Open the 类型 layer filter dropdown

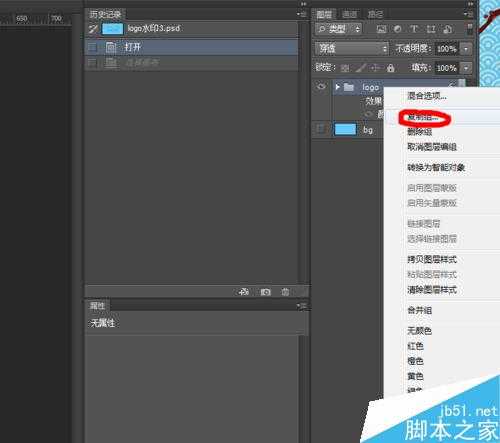point(338,29)
